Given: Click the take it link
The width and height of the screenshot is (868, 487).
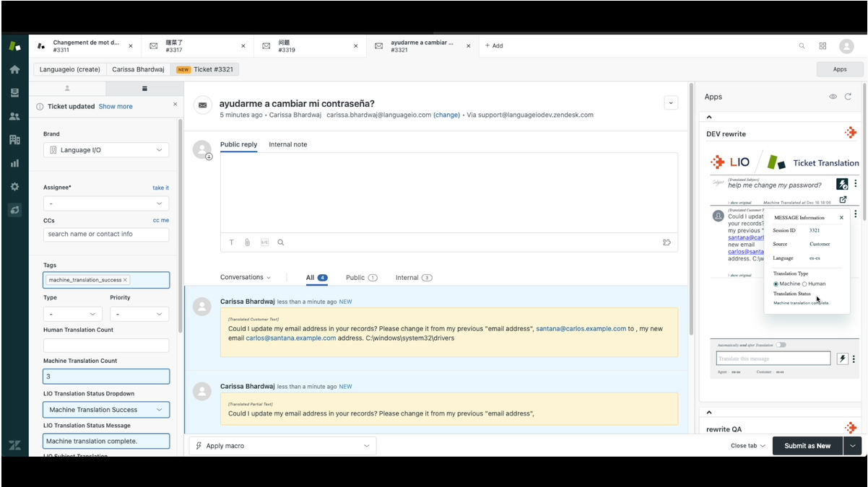Looking at the screenshot, I should [160, 188].
